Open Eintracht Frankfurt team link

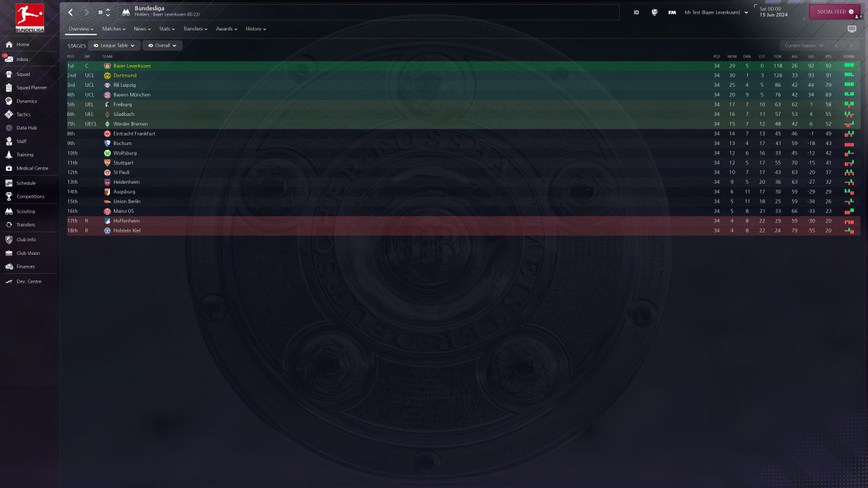pos(134,134)
